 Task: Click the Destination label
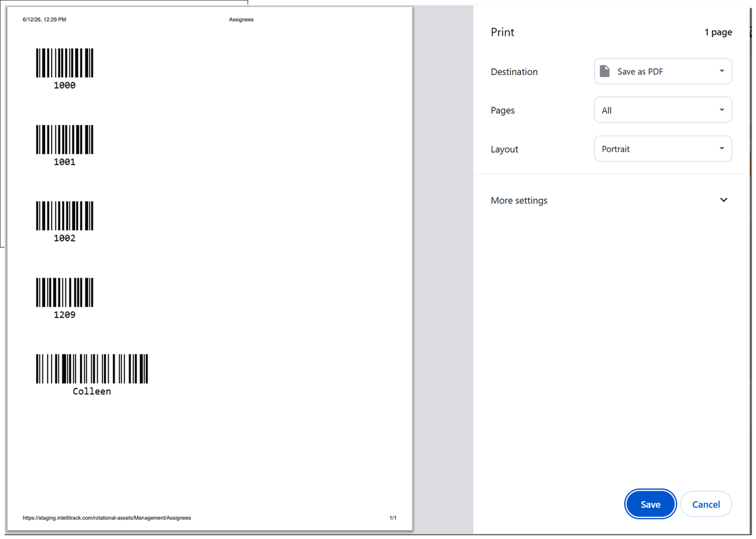pos(514,71)
